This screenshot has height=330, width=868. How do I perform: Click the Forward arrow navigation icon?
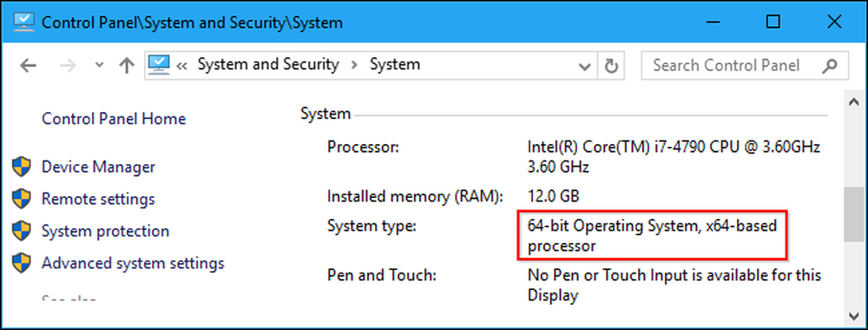68,66
